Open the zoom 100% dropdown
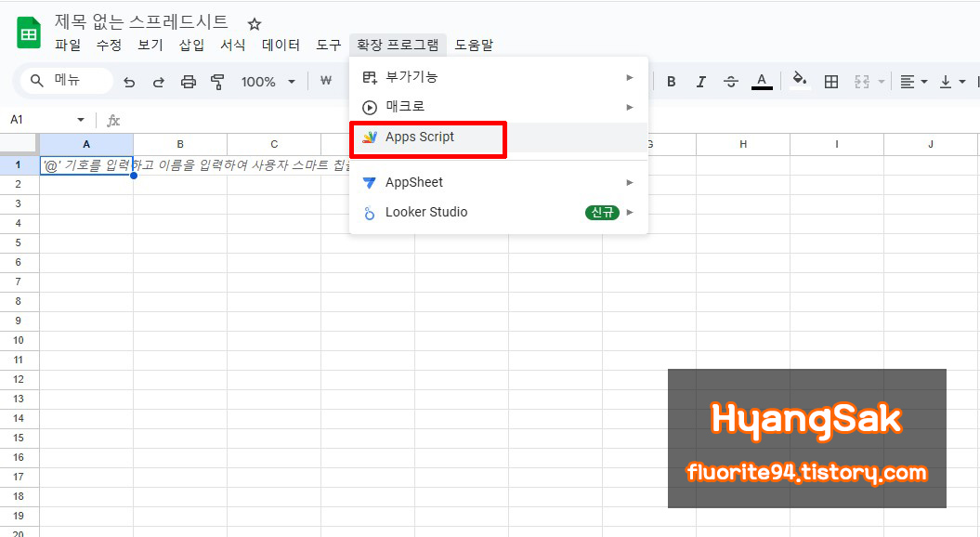Image resolution: width=980 pixels, height=537 pixels. (x=268, y=82)
